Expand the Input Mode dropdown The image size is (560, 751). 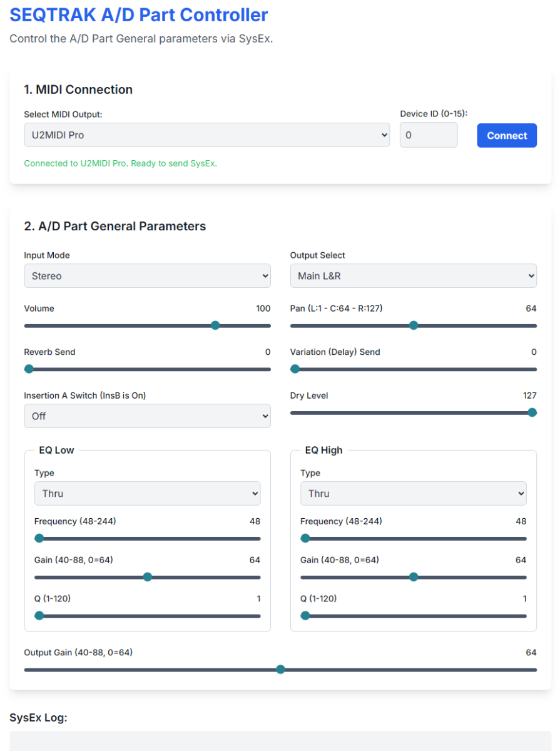[x=148, y=276]
